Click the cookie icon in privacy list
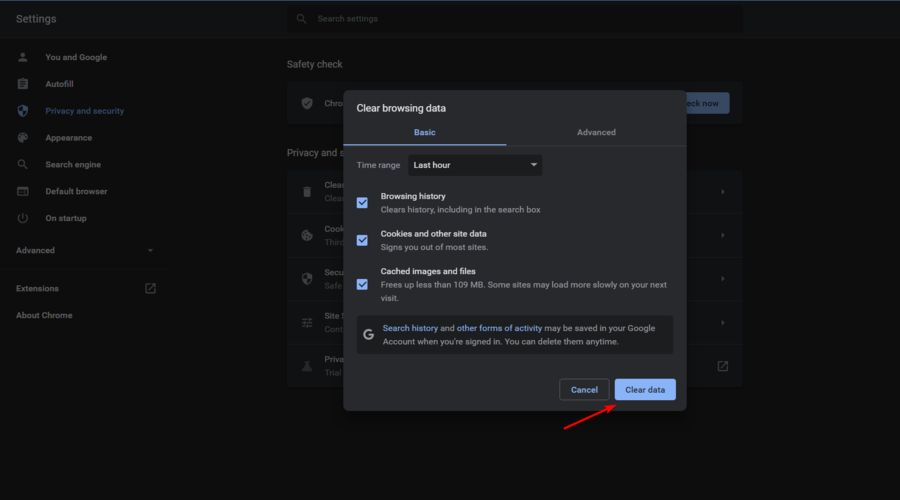The image size is (900, 500). click(307, 235)
